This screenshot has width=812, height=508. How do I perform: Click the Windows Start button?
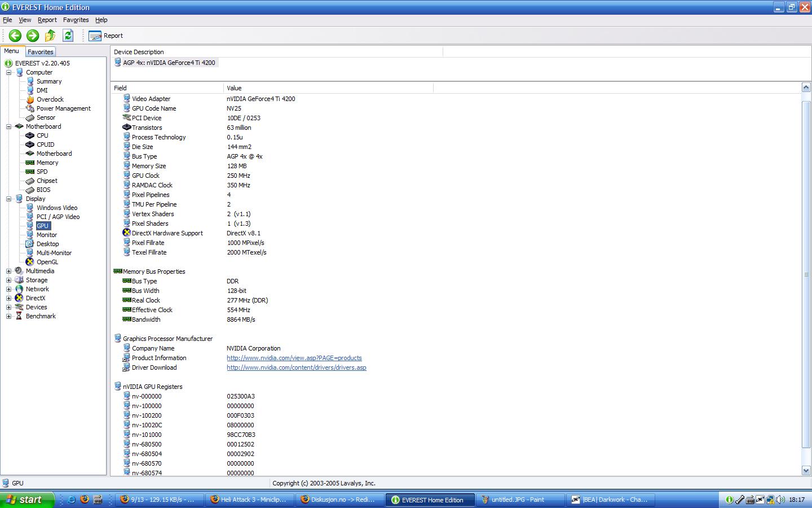pyautogui.click(x=28, y=500)
